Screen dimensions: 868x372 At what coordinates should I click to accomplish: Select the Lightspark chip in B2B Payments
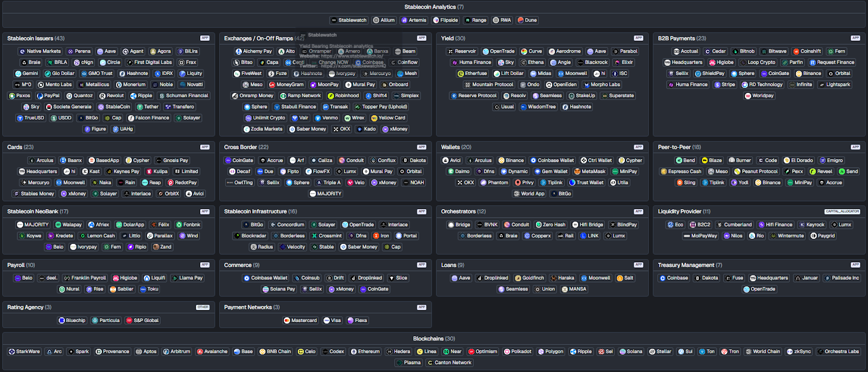pos(834,85)
